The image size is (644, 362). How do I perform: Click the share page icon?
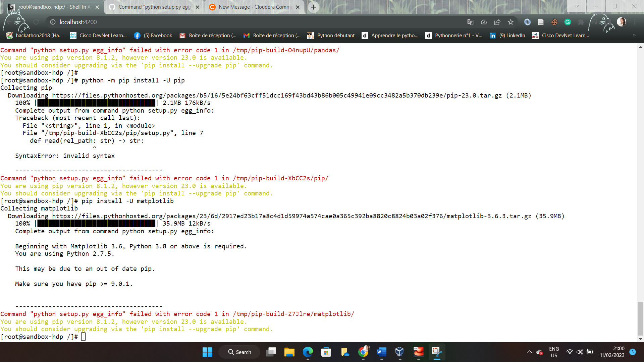tap(497, 22)
